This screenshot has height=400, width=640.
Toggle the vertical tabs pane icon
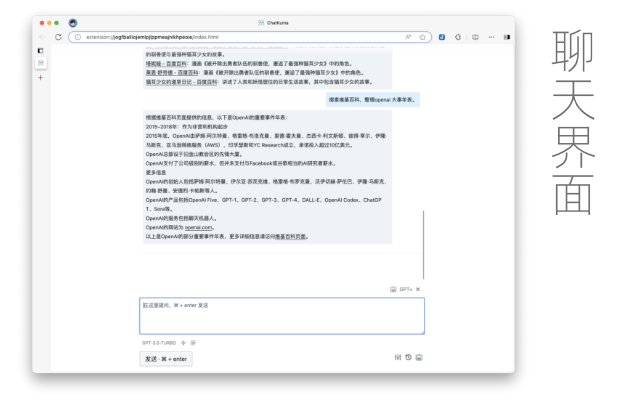click(x=40, y=51)
